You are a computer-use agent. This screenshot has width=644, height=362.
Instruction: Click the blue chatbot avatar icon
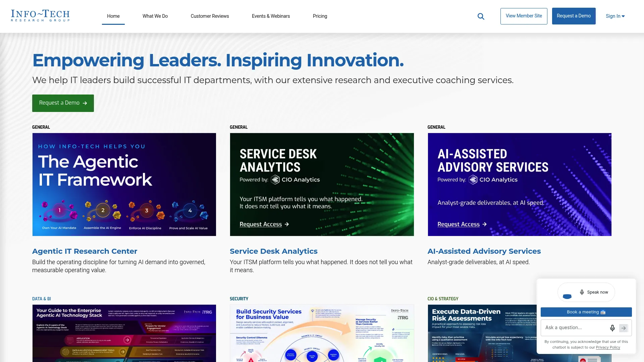(x=567, y=296)
